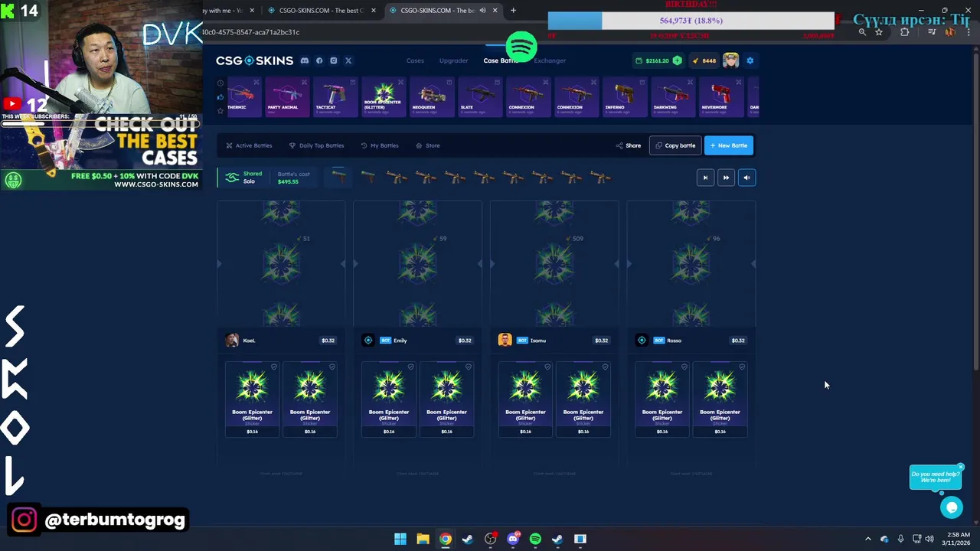
Task: Toggle battle sound with the speaker button
Action: [x=746, y=178]
